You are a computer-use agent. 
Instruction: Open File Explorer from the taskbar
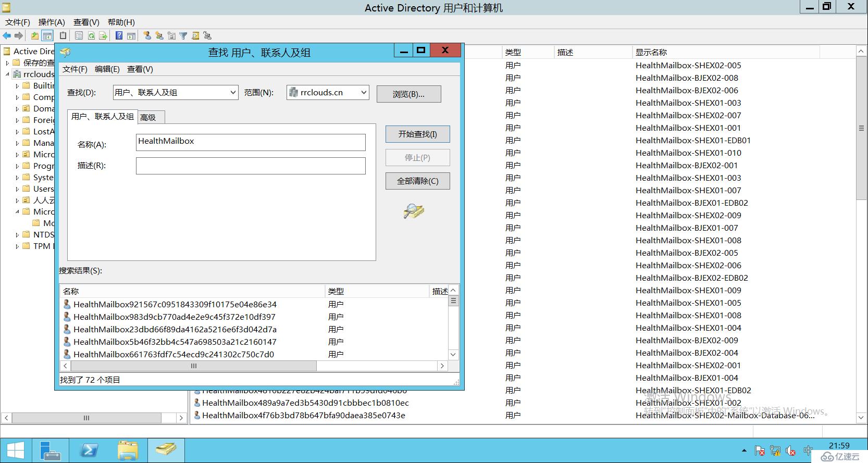pos(128,451)
